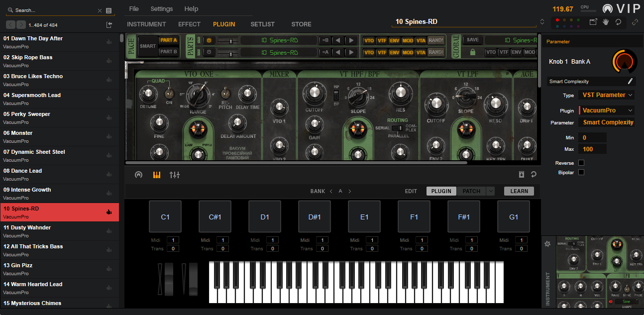Image resolution: width=644 pixels, height=315 pixels.
Task: Click the import mapping download icon
Action: [521, 175]
